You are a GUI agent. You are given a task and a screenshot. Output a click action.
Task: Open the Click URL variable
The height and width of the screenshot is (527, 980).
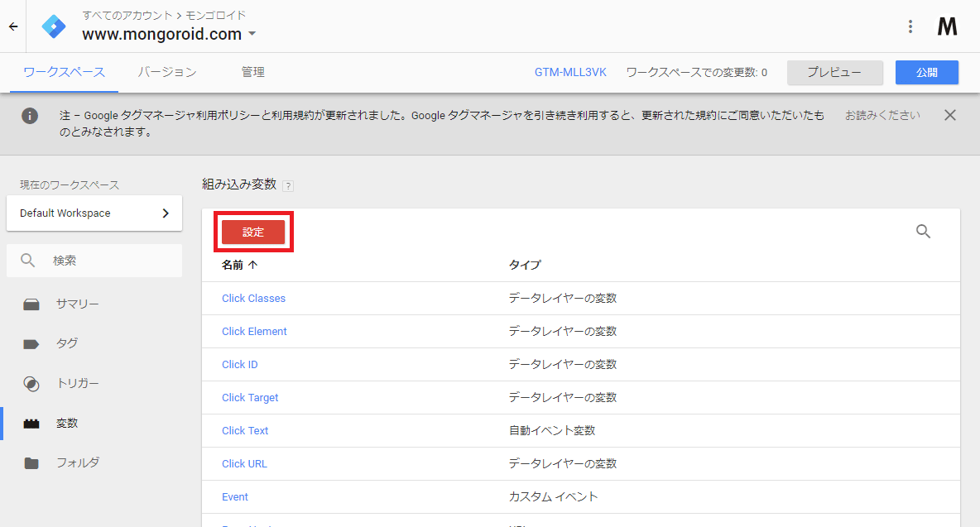[244, 464]
